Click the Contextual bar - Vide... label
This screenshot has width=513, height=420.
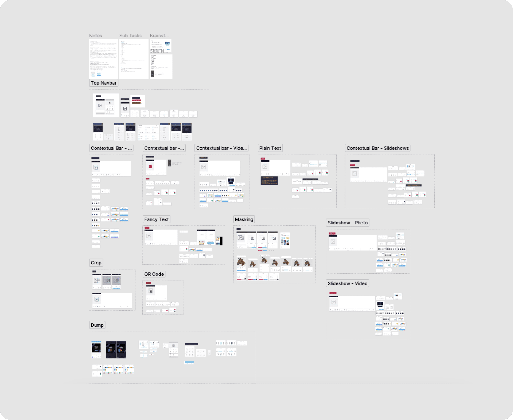(x=221, y=148)
